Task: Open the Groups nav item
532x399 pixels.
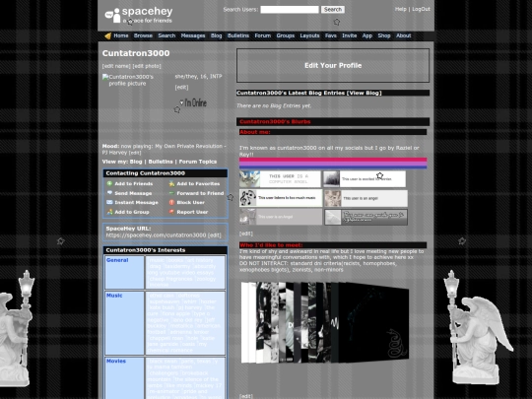Action: pos(286,35)
